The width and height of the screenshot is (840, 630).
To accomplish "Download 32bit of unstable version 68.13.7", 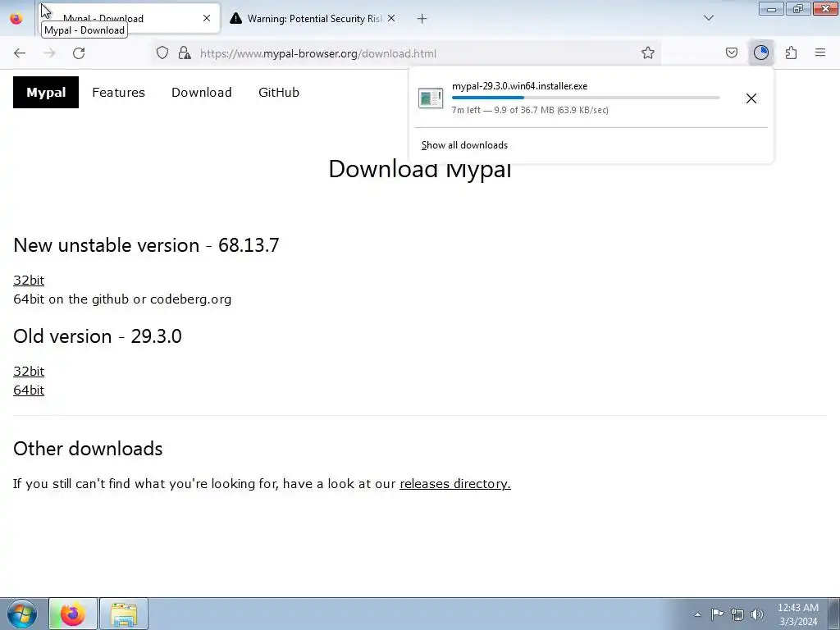I will [29, 281].
